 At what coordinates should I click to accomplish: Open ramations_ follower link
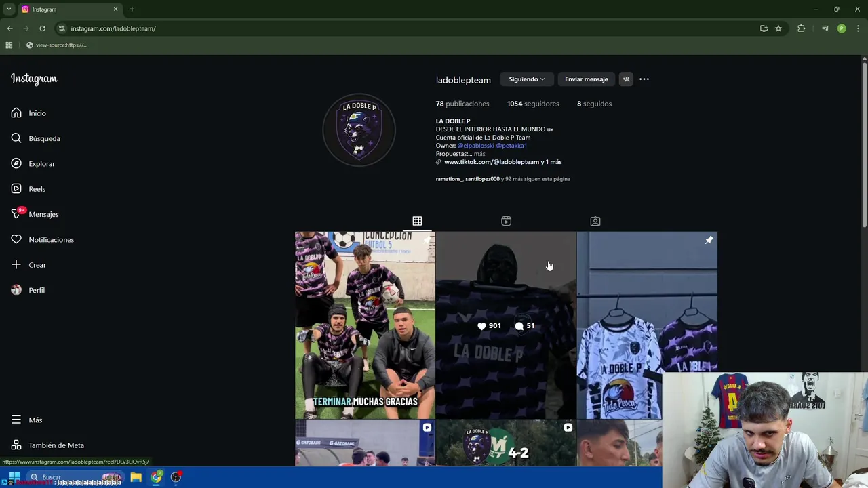[x=450, y=179]
